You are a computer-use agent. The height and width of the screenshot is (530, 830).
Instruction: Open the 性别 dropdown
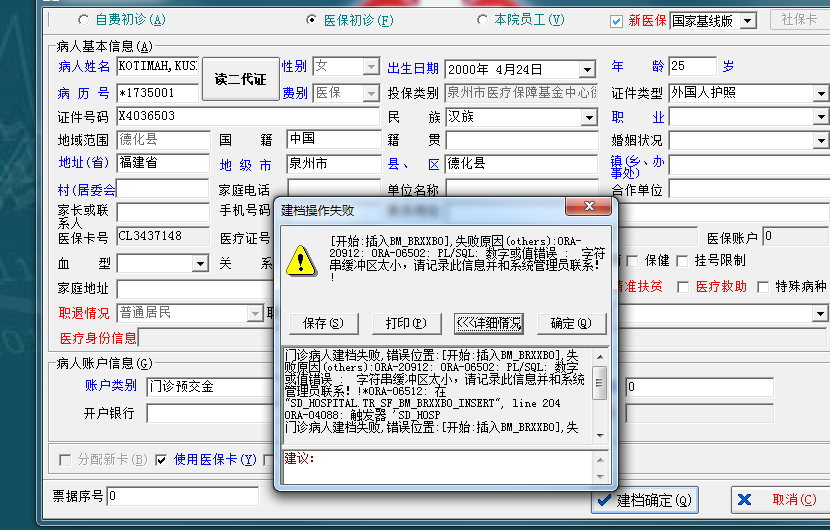click(x=371, y=67)
